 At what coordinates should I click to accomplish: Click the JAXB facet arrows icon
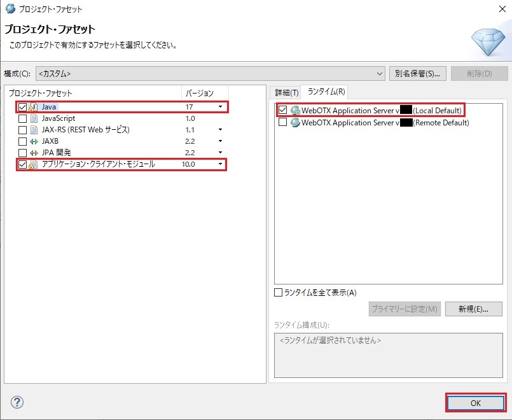(33, 141)
